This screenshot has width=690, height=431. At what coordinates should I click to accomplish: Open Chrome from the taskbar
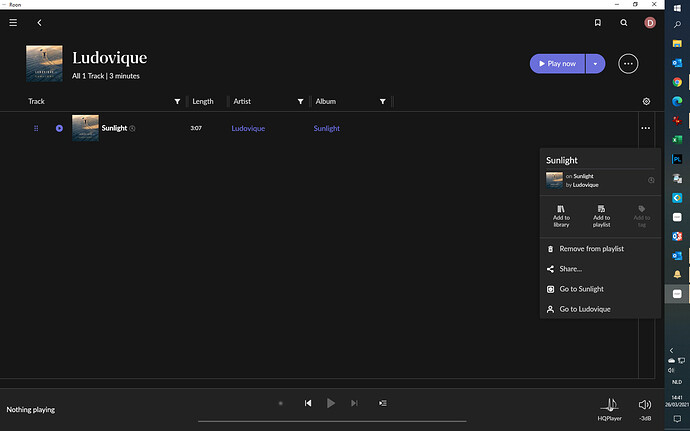(x=677, y=82)
